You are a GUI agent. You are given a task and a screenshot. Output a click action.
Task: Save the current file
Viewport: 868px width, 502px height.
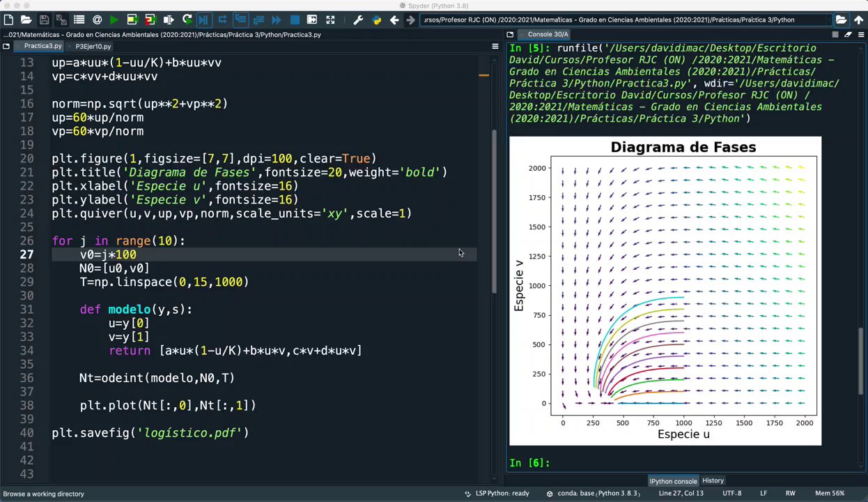pyautogui.click(x=44, y=20)
